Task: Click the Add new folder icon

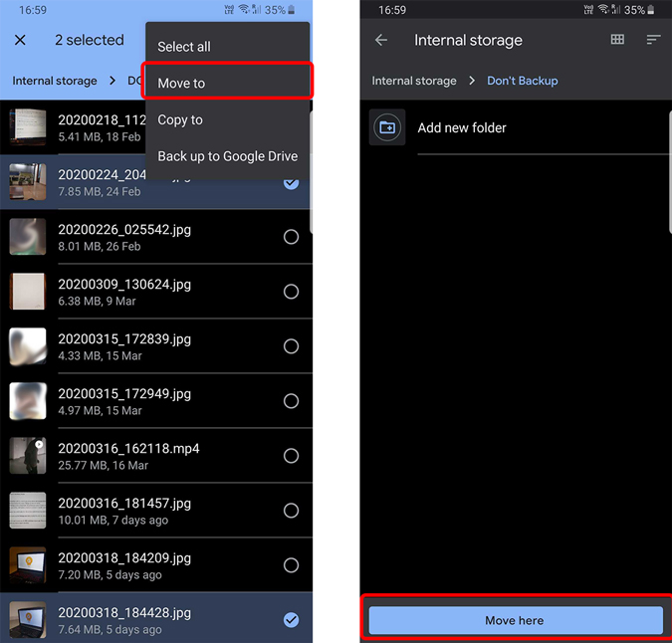Action: tap(387, 127)
